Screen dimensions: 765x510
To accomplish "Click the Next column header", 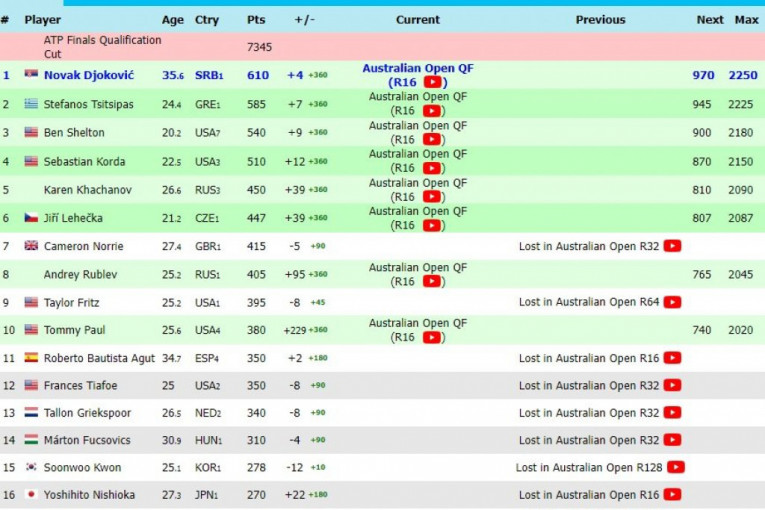I will (x=710, y=19).
